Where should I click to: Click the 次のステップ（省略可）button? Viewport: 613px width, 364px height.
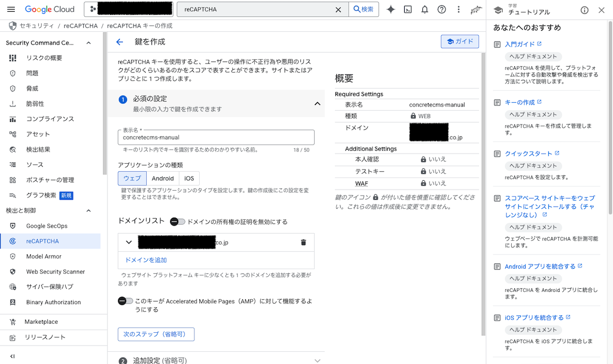tap(156, 334)
